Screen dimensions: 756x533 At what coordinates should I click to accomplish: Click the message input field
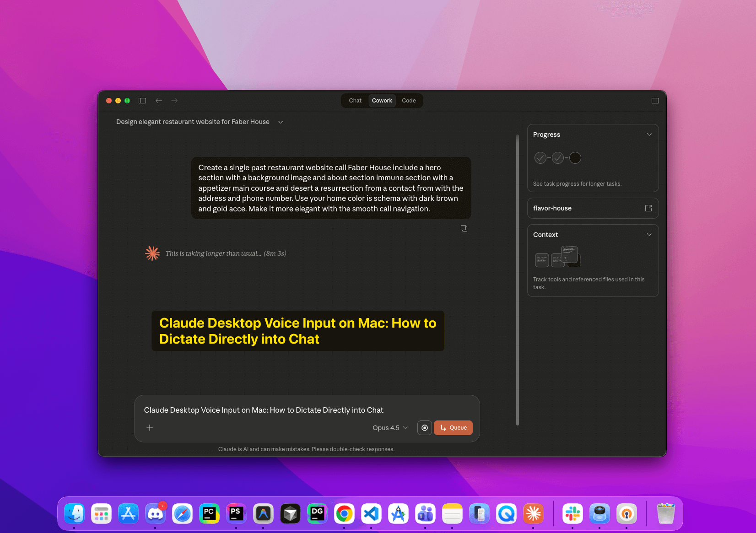pyautogui.click(x=275, y=410)
